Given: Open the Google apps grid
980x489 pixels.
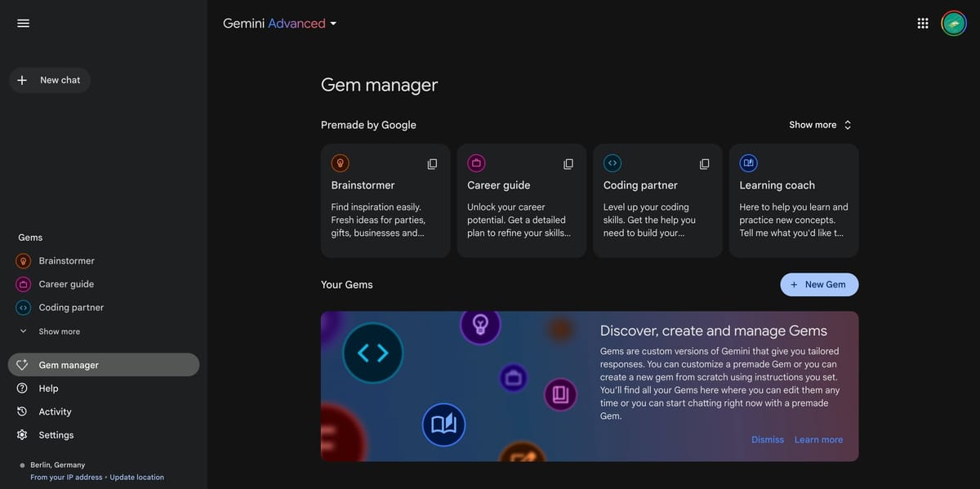Looking at the screenshot, I should (923, 22).
